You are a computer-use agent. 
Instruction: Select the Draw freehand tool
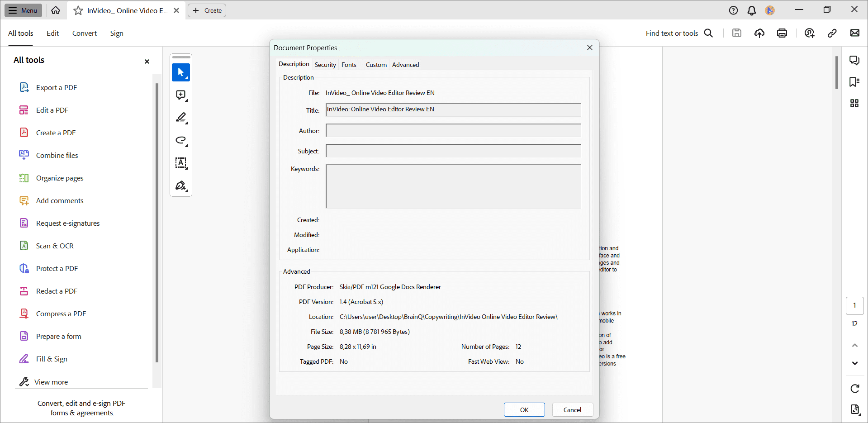(180, 140)
